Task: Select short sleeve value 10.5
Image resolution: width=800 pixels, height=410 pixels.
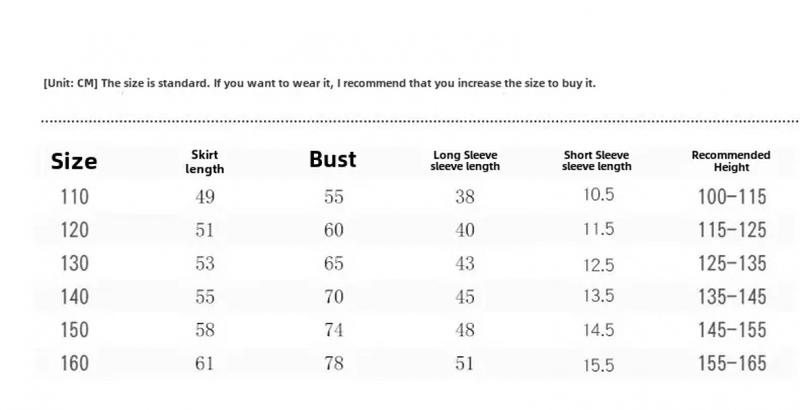Action: point(599,194)
